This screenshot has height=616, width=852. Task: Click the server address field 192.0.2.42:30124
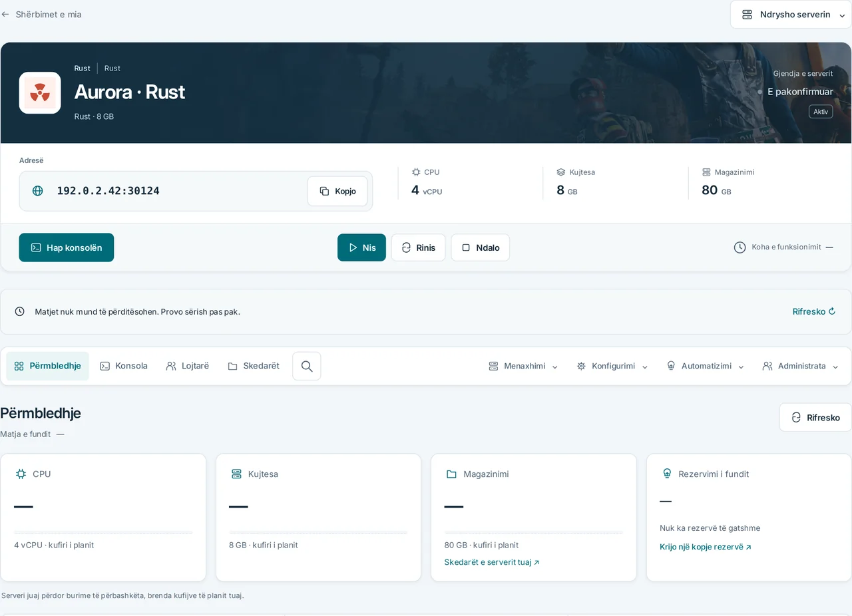[x=196, y=191]
